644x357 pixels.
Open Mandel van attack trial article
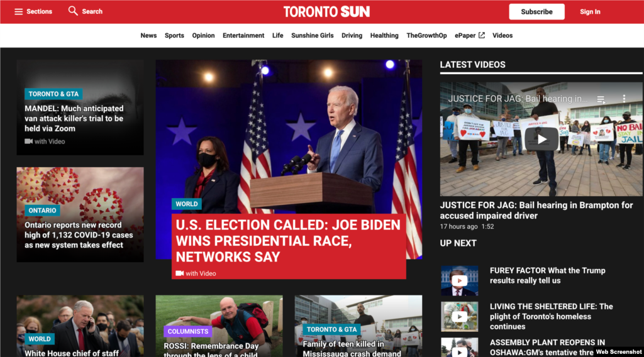(74, 118)
